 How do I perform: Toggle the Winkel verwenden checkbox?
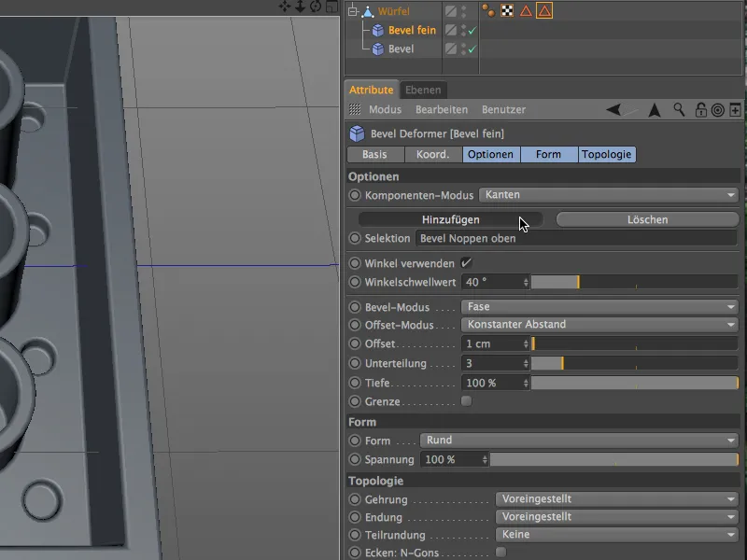pos(466,263)
